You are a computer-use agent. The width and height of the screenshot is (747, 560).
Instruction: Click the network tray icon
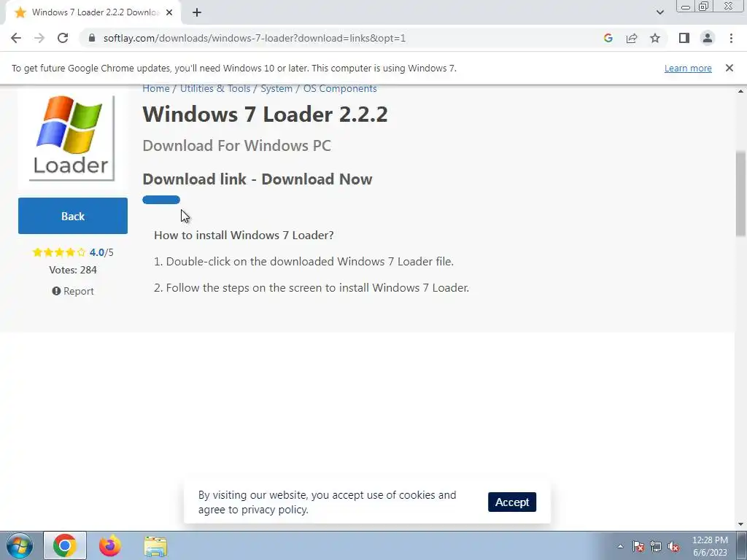[x=656, y=546]
